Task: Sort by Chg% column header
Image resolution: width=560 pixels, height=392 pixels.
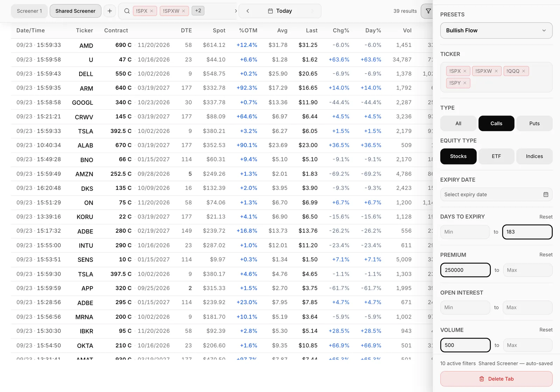Action: point(341,30)
